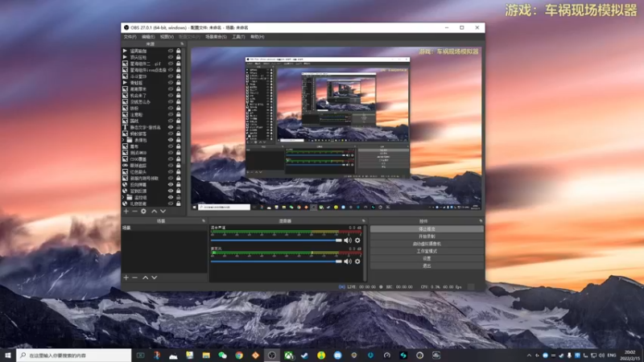The height and width of the screenshot is (362, 644).
Task: Hide the 静态文字 source with its eye icon
Action: tap(171, 127)
